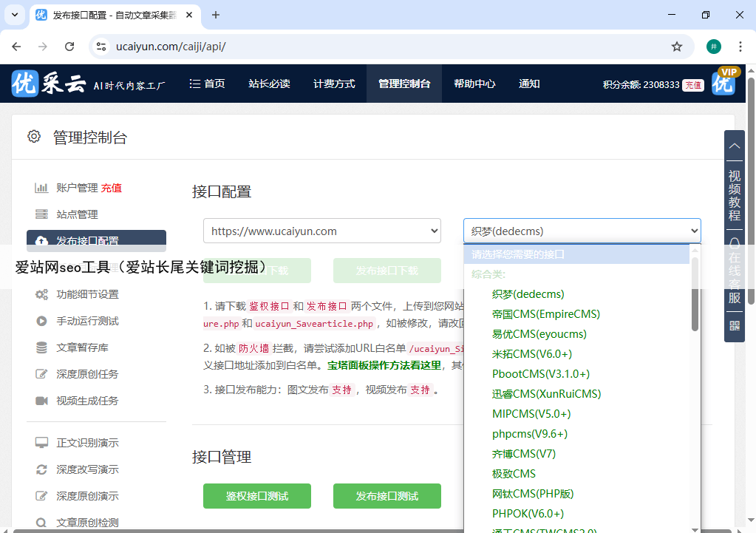This screenshot has height=533, width=756.
Task: Bookmark this page with the star icon
Action: pyautogui.click(x=676, y=47)
